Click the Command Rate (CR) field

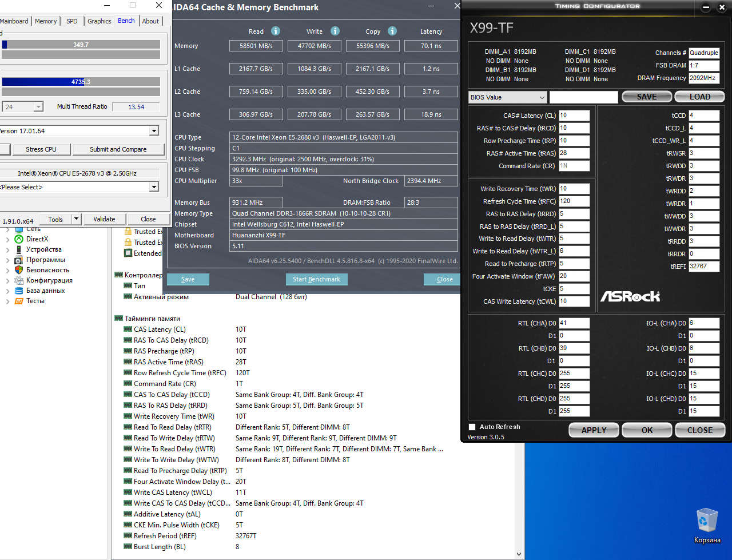click(574, 166)
